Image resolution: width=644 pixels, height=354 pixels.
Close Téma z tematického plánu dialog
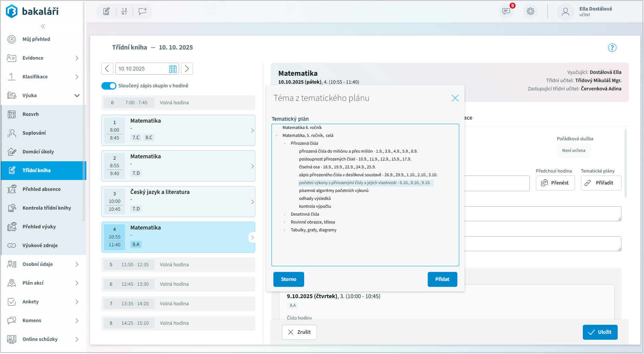455,98
